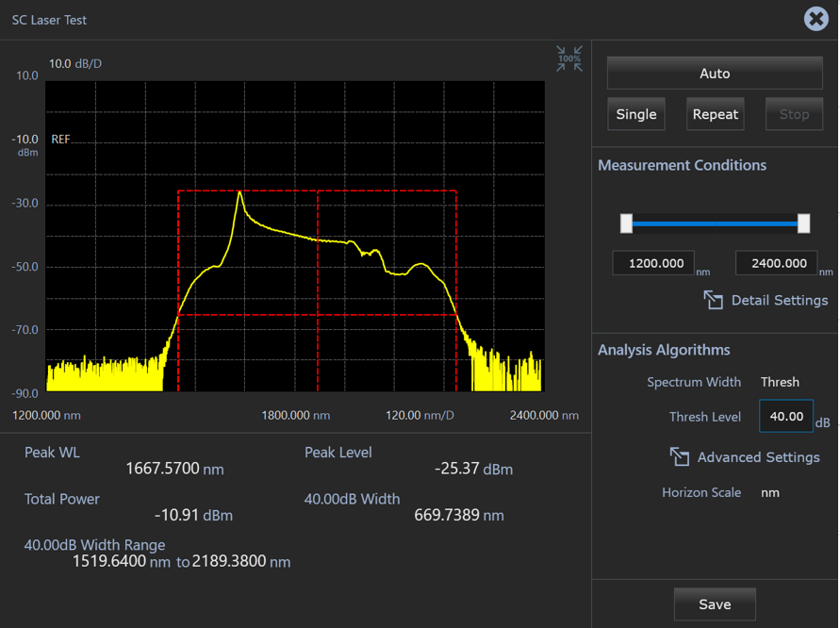
Task: Change the Horizon Scale unit from nm
Action: [770, 492]
